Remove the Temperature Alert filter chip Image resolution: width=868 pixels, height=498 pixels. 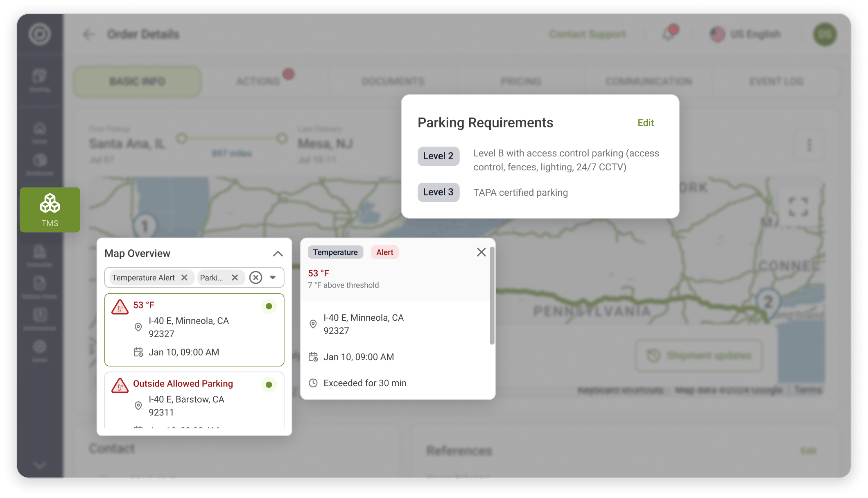tap(185, 278)
